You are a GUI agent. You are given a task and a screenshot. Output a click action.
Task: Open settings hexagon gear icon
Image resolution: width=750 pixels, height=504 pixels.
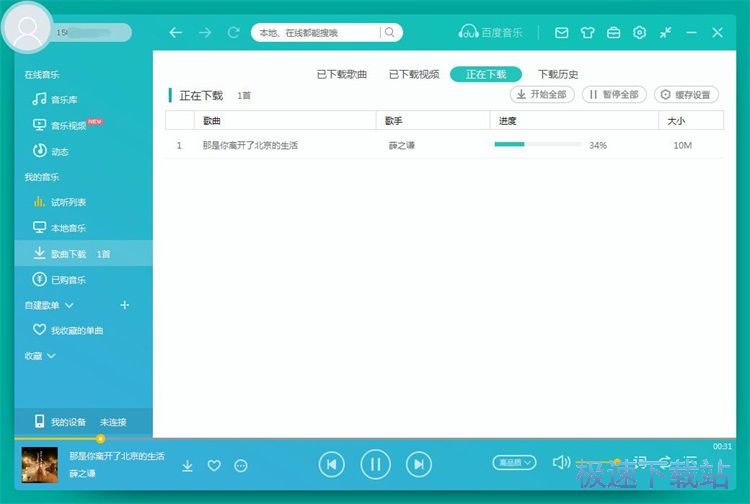tap(640, 33)
